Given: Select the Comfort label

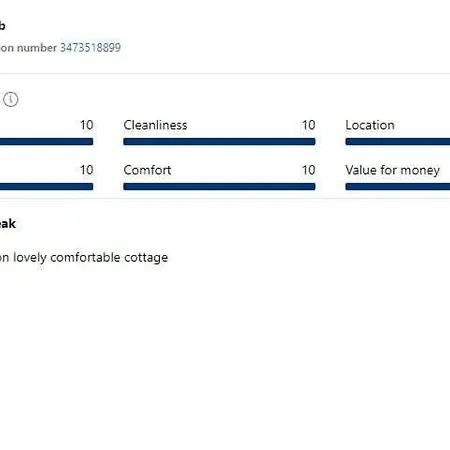Looking at the screenshot, I should pos(147,170).
